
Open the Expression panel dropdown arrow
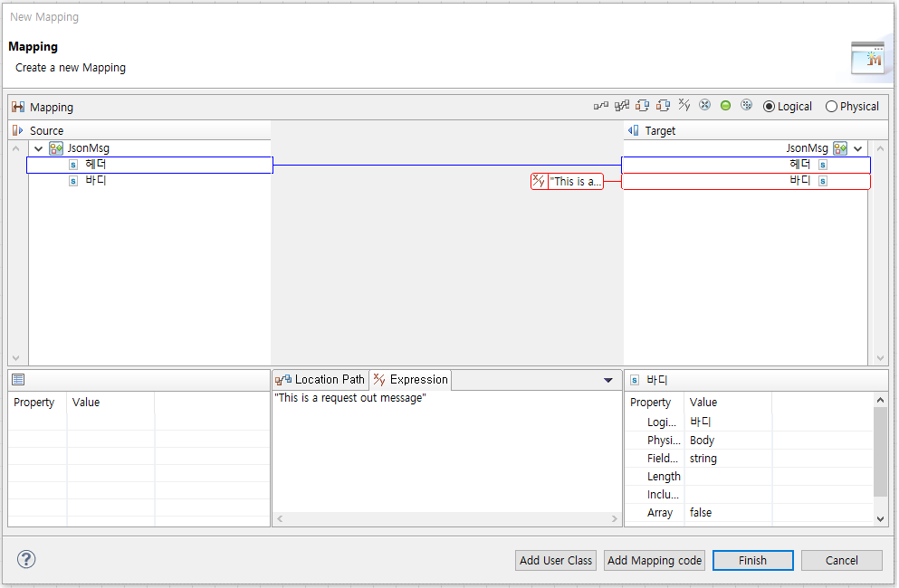click(x=608, y=379)
